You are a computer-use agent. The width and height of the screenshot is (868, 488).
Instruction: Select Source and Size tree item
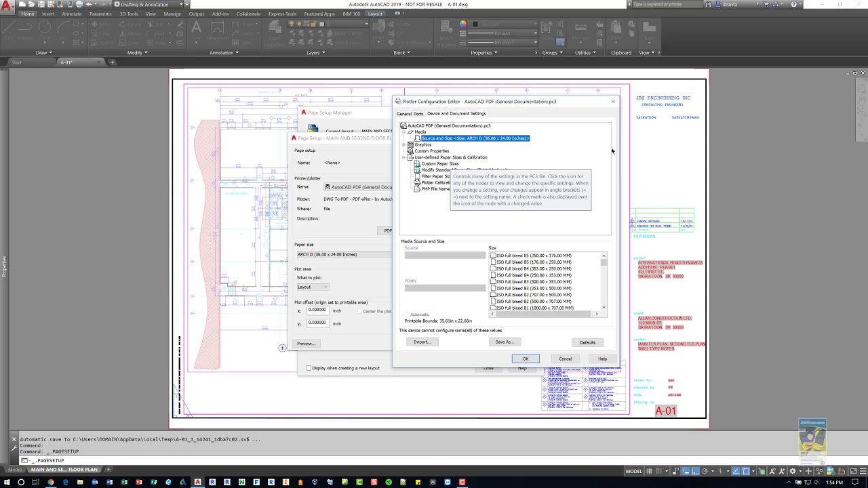point(475,138)
